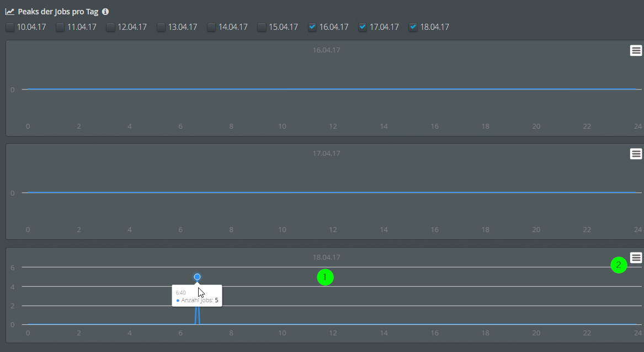This screenshot has height=352, width=644.
Task: Open the chart menu for 16.04.17 chart
Action: coord(636,51)
